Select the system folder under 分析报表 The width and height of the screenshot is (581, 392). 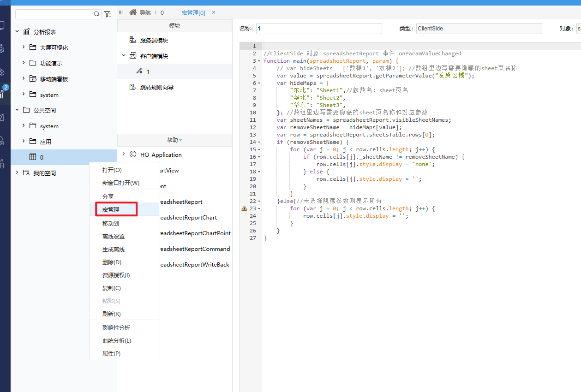pos(49,95)
